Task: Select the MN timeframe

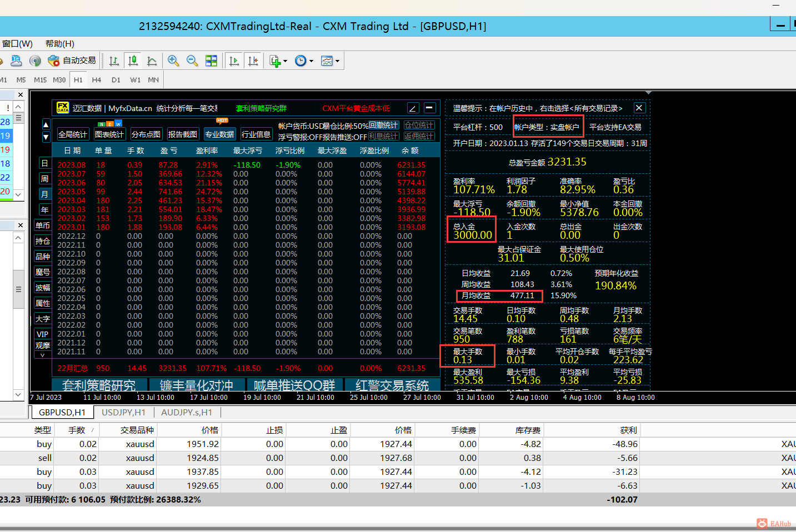Action: (x=153, y=80)
